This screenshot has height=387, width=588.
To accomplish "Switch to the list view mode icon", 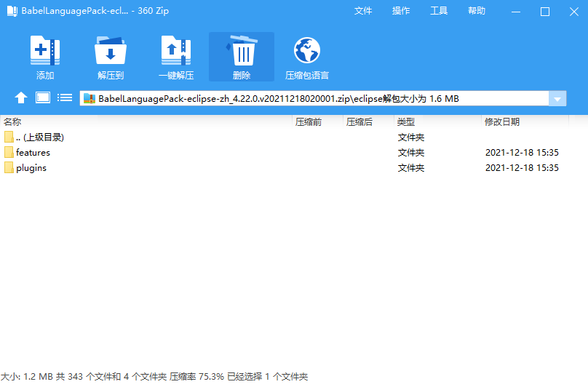I will pos(65,98).
